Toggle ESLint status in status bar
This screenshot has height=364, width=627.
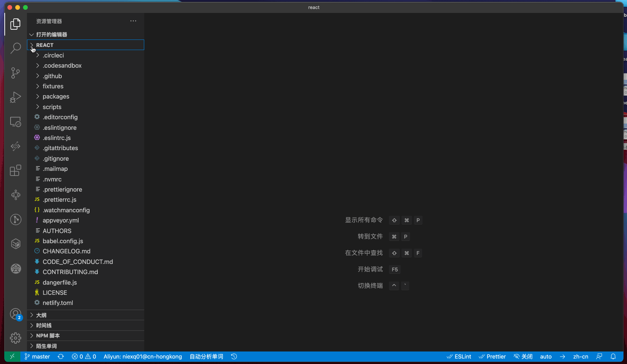click(x=459, y=357)
